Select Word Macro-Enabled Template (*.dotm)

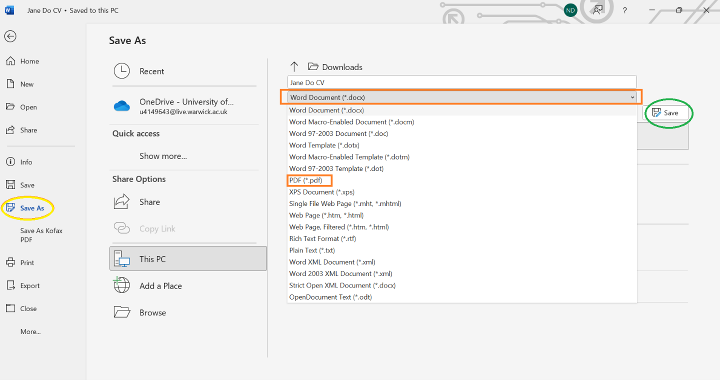click(349, 157)
